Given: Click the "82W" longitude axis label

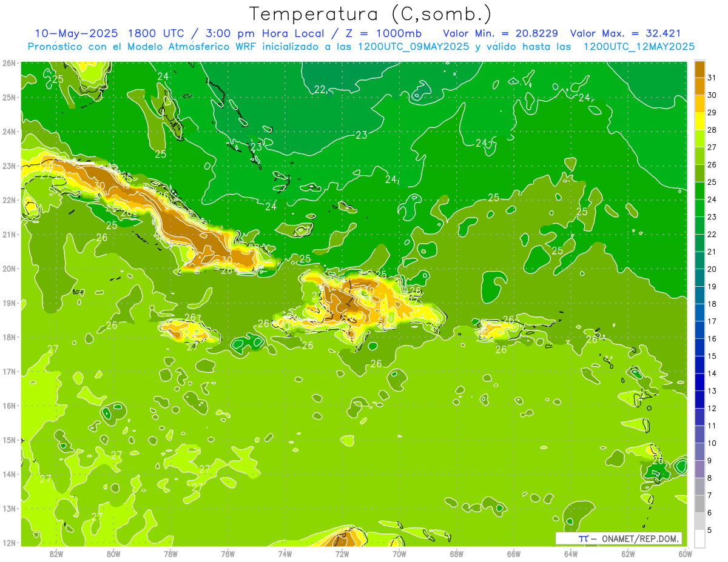Looking at the screenshot, I should click(x=56, y=554).
